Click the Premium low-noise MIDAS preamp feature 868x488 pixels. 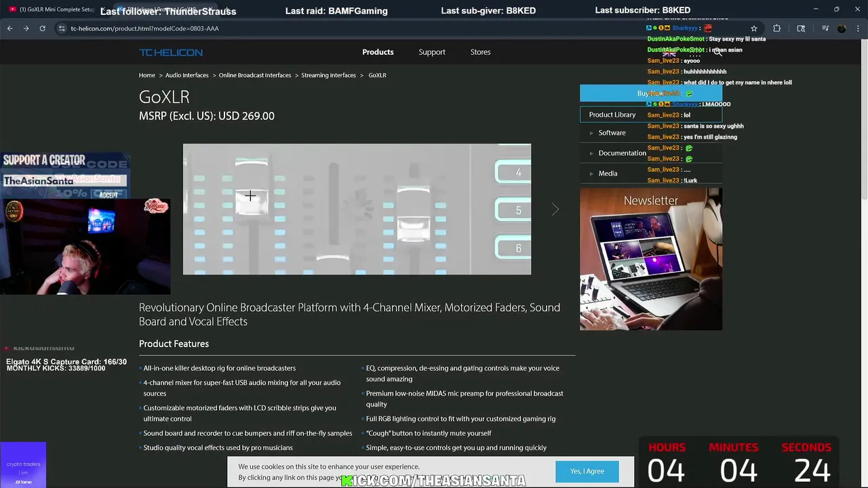click(465, 399)
